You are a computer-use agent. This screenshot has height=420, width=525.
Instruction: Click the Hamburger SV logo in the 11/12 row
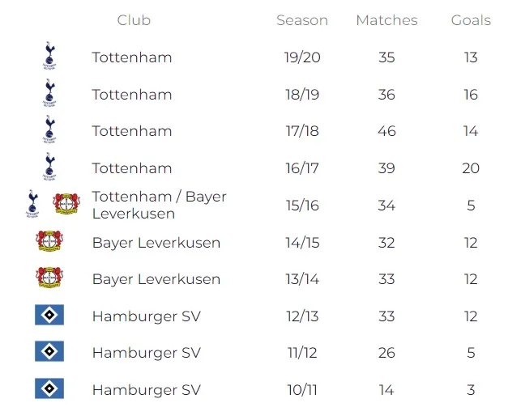coord(49,352)
